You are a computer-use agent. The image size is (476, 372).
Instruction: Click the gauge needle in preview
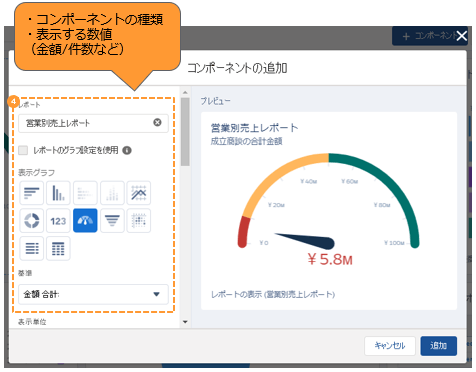tap(306, 240)
